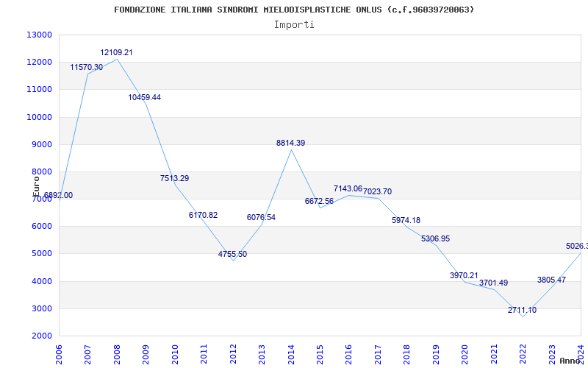Click x-axis year label 2022
The image size is (588, 368).
(523, 355)
